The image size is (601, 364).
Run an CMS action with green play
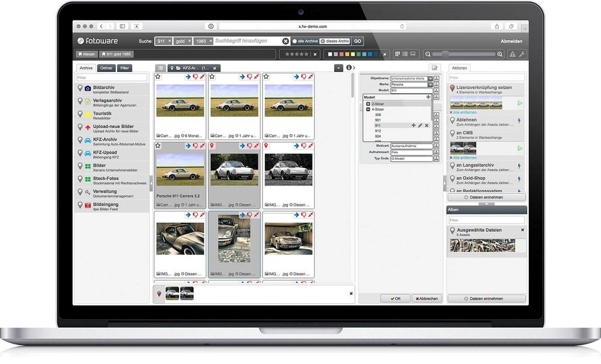[520, 148]
